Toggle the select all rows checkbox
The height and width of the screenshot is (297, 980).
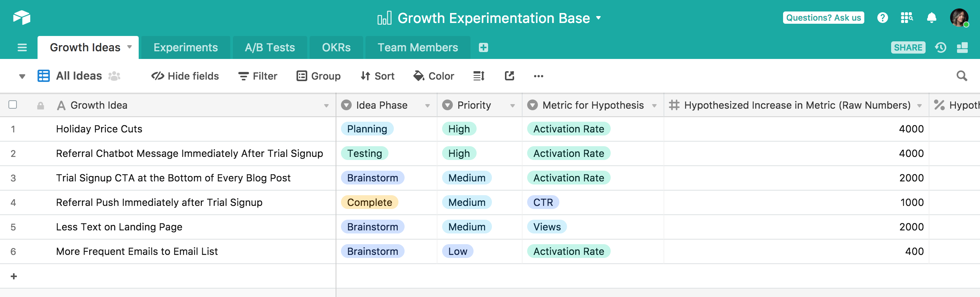coord(13,104)
